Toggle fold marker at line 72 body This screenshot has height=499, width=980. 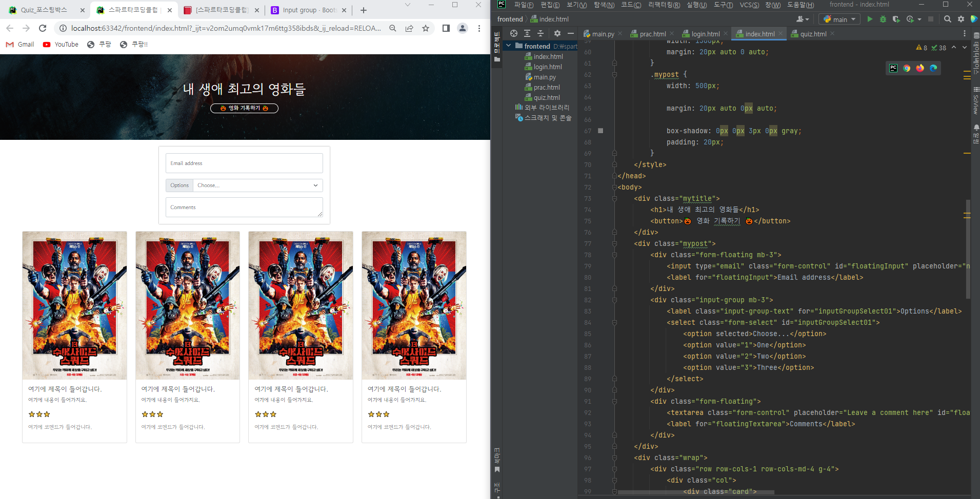coord(614,187)
